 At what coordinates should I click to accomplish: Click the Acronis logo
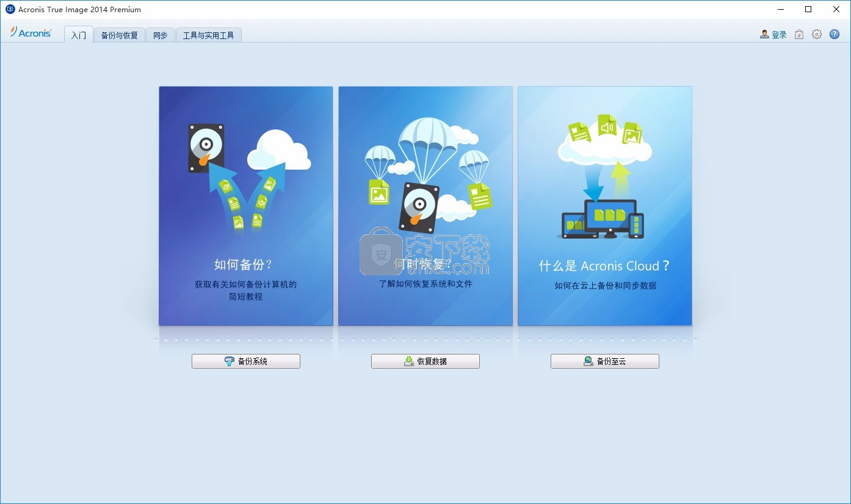point(31,32)
